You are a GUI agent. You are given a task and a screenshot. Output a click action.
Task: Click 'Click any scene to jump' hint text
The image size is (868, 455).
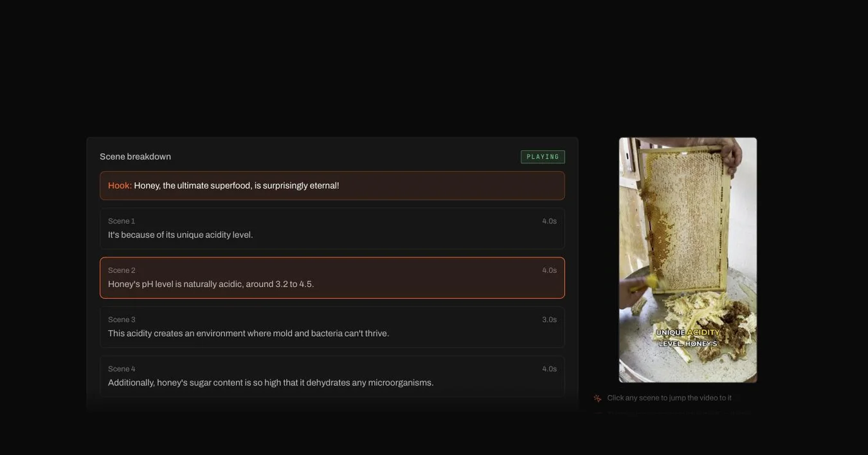pos(669,398)
